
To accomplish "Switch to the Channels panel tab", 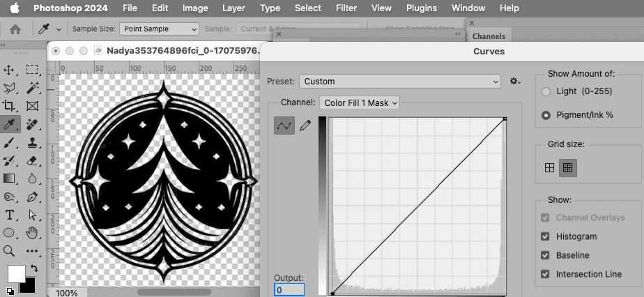I will pyautogui.click(x=489, y=36).
